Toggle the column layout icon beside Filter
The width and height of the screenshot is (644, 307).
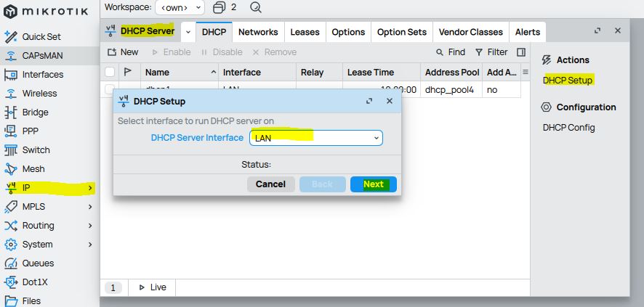click(x=521, y=52)
